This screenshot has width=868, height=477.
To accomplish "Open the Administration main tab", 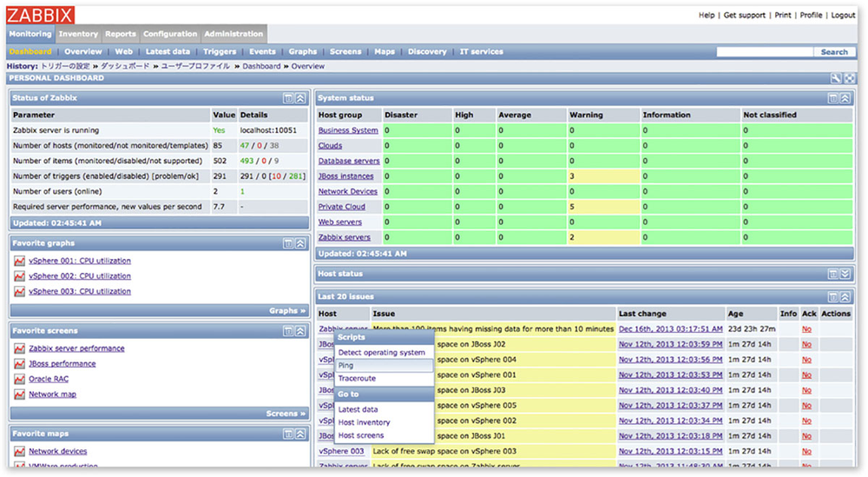I will [x=233, y=34].
